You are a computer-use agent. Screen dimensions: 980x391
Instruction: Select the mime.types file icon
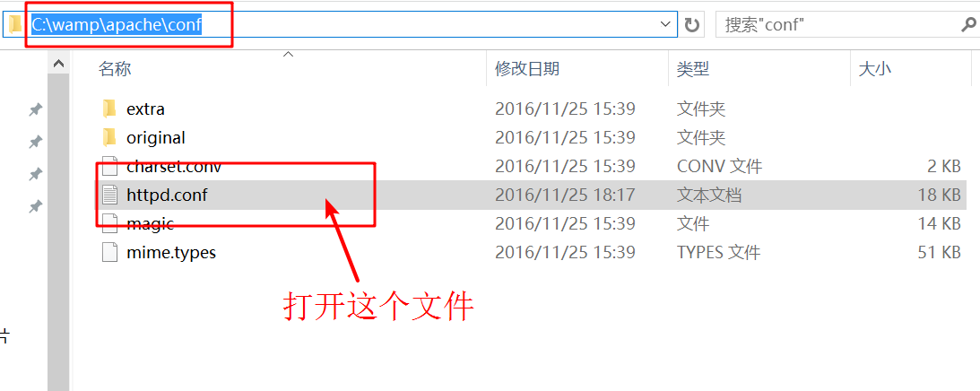pyautogui.click(x=109, y=252)
